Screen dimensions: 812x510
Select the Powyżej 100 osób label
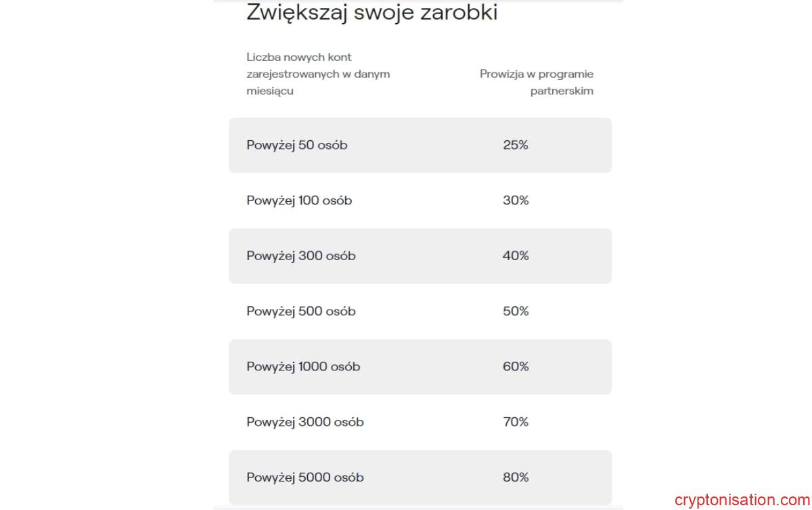coord(299,200)
